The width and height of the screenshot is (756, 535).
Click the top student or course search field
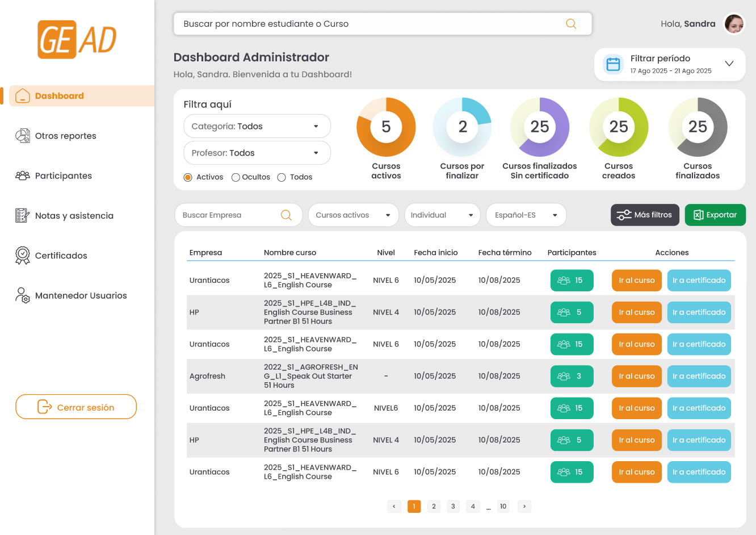(383, 24)
